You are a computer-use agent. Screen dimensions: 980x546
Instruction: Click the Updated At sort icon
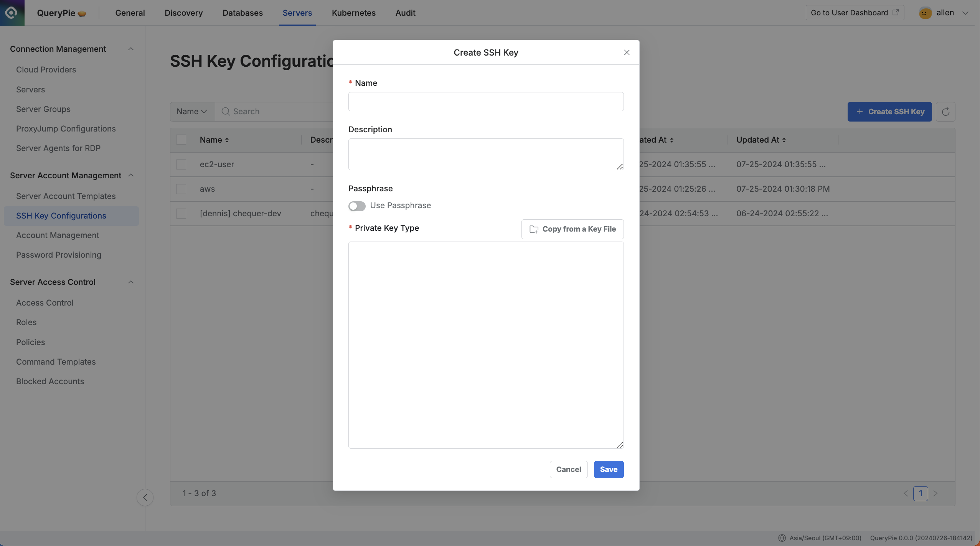tap(784, 140)
